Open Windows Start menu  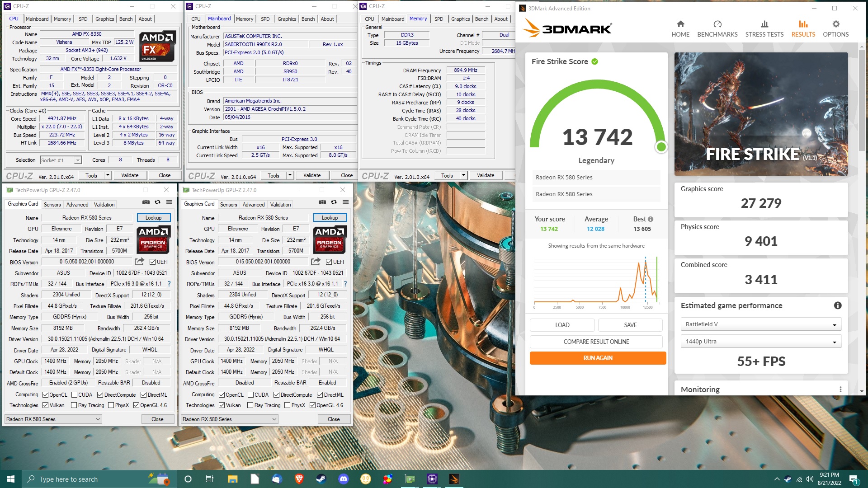tap(11, 479)
